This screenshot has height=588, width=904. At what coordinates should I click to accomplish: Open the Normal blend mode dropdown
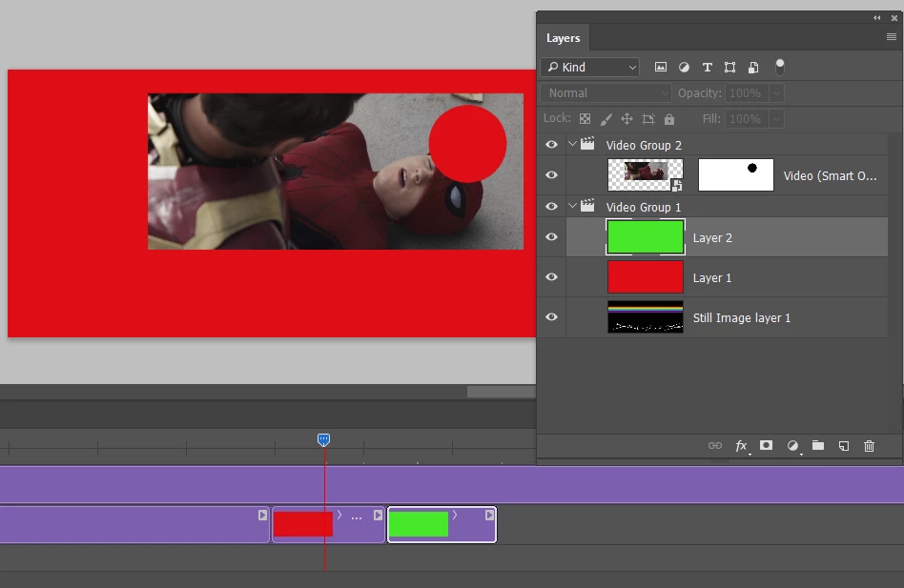click(x=606, y=92)
